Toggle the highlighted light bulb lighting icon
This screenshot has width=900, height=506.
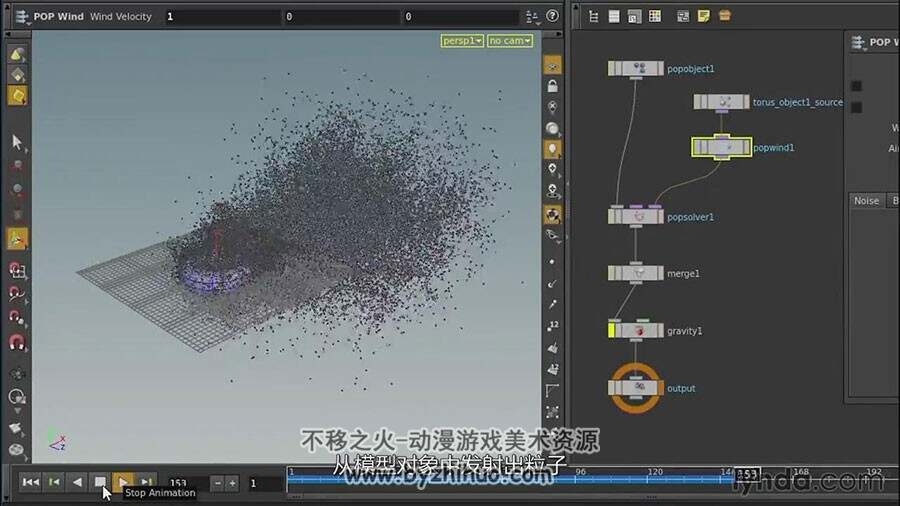tap(552, 149)
